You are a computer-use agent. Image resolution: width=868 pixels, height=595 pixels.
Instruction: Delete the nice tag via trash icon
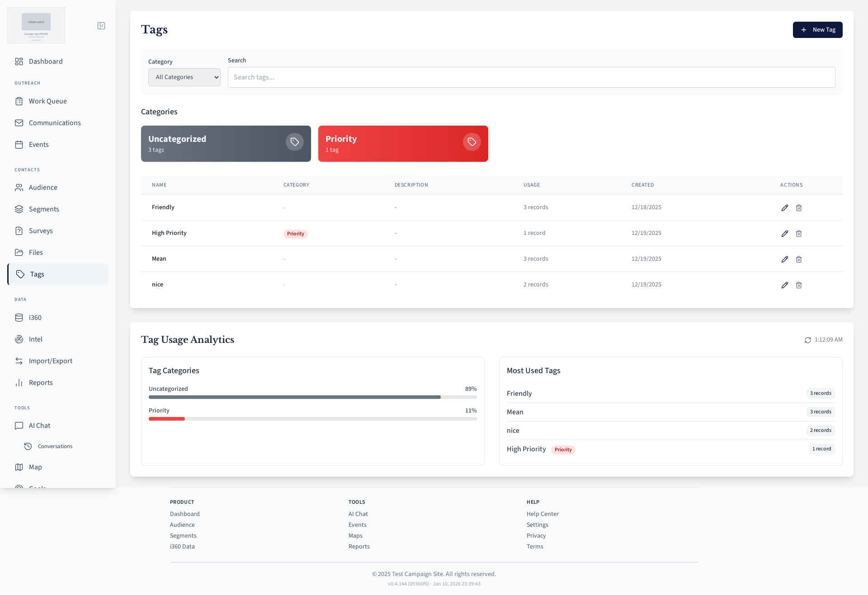(x=799, y=285)
